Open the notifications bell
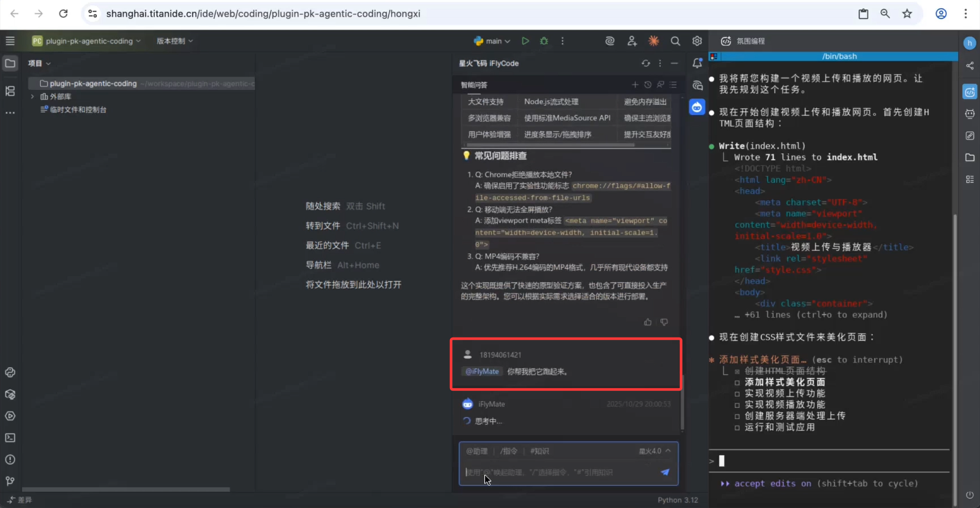This screenshot has width=980, height=508. (x=697, y=63)
